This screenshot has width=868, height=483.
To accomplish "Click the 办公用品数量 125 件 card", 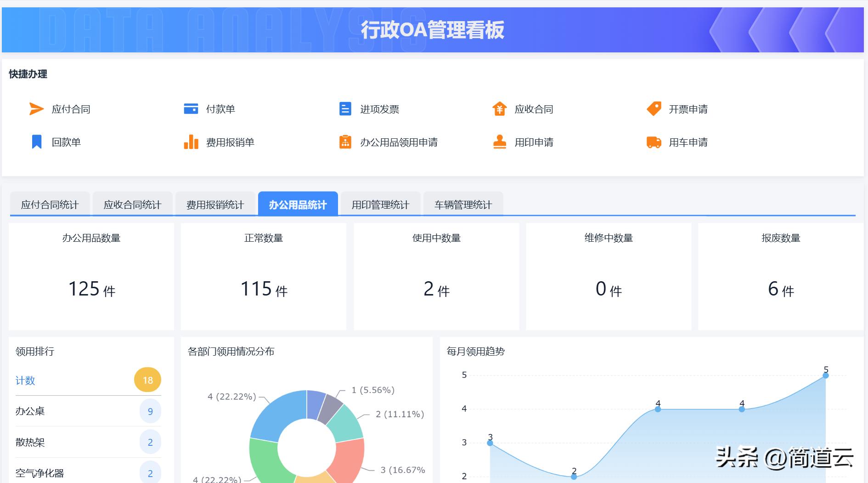I will point(91,276).
